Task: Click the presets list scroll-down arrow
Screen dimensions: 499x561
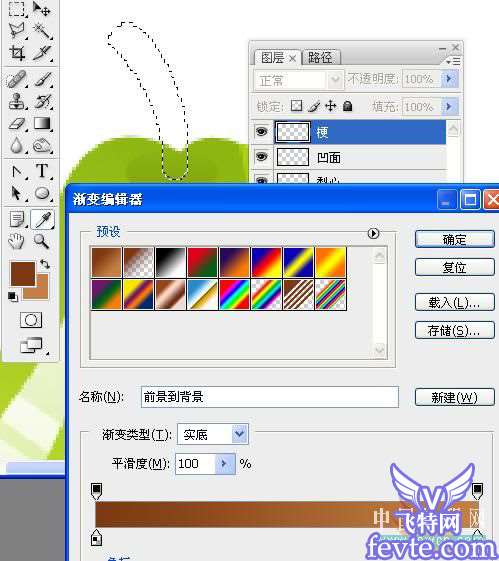Action: (380, 351)
